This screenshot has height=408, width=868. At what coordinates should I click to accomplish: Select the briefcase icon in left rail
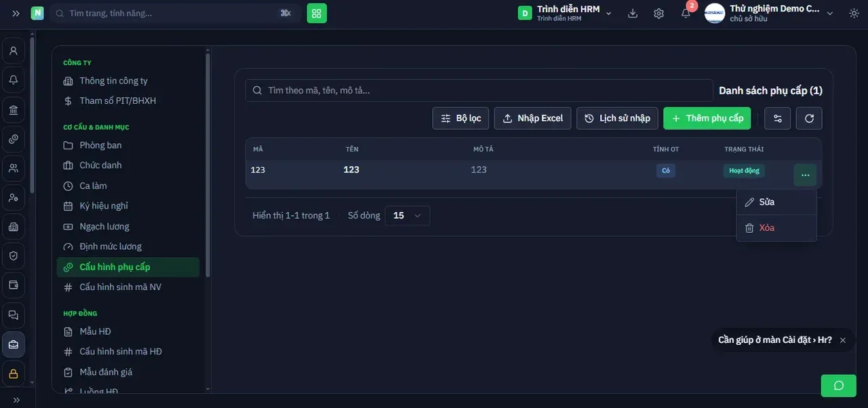coord(14,344)
